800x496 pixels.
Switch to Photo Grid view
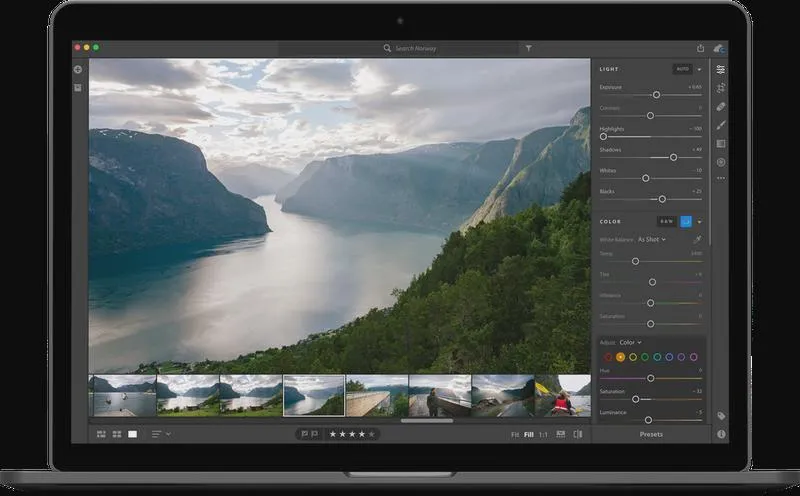101,434
